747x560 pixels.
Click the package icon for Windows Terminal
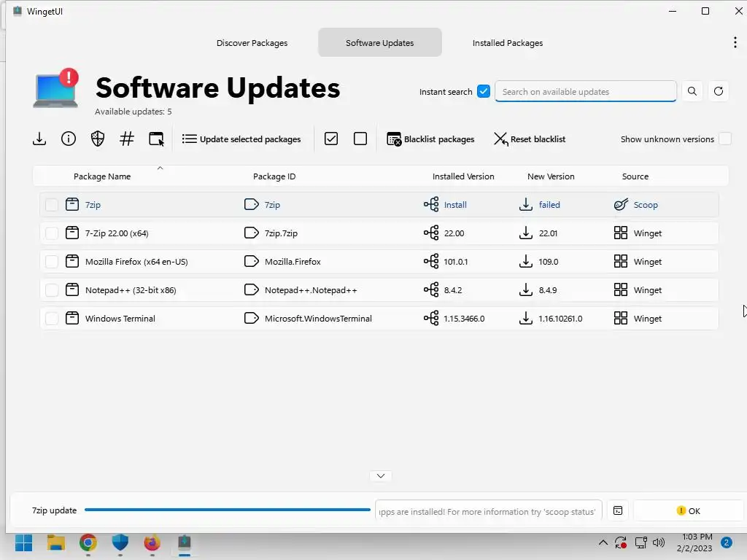pyautogui.click(x=72, y=319)
